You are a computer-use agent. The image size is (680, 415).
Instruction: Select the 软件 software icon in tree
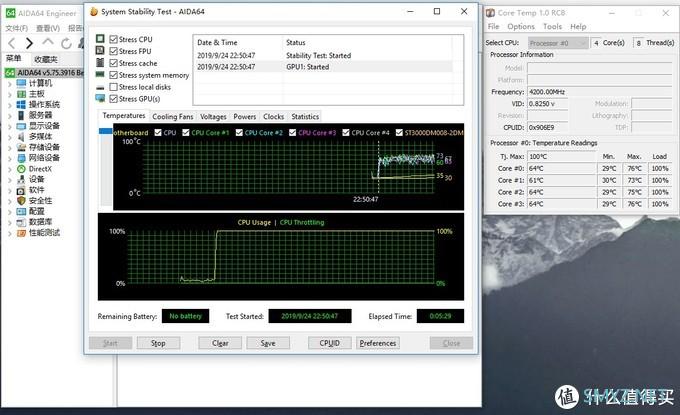pyautogui.click(x=21, y=190)
